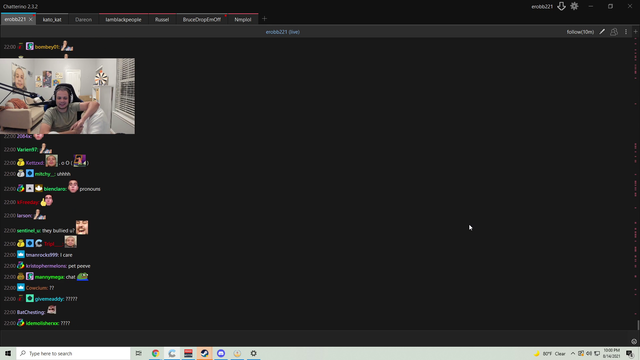640x360 pixels.
Task: Show hidden system tray icons chevron
Action: pos(573,353)
